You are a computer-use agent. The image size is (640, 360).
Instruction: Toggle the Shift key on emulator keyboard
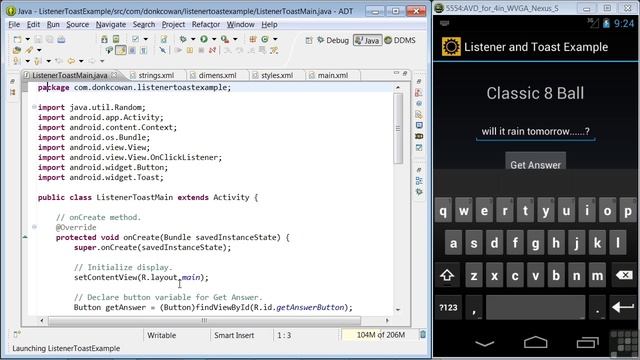[447, 276]
